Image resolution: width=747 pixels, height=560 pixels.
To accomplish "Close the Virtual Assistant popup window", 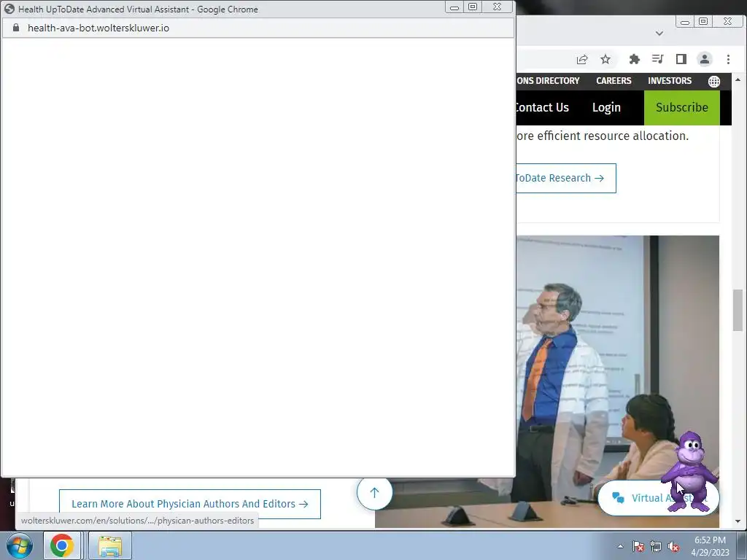I will coord(497,7).
